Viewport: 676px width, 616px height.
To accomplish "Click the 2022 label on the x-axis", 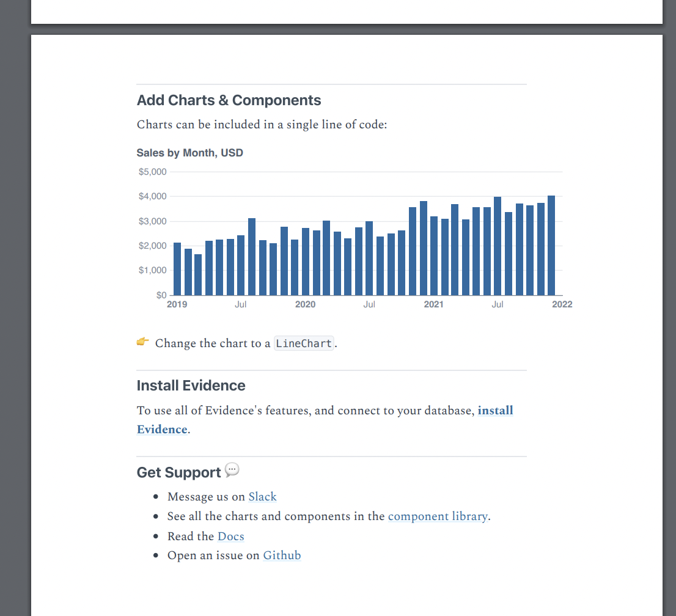I will 562,304.
